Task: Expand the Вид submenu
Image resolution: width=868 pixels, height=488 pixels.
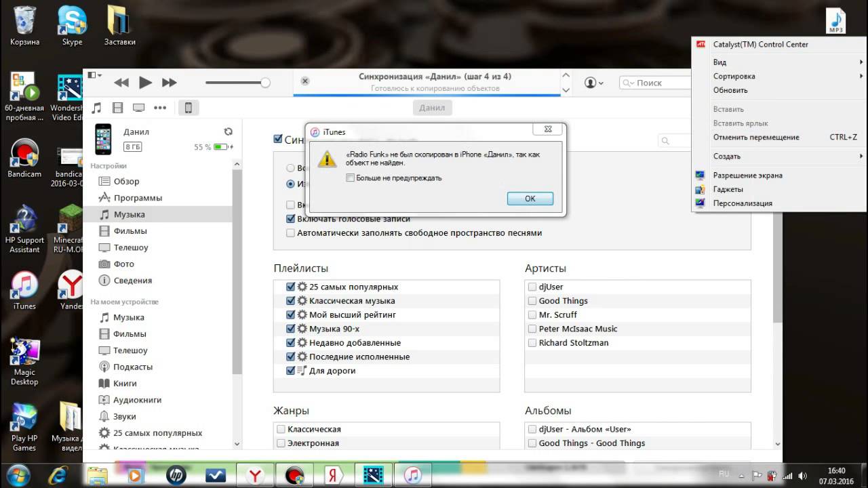Action: click(x=779, y=62)
